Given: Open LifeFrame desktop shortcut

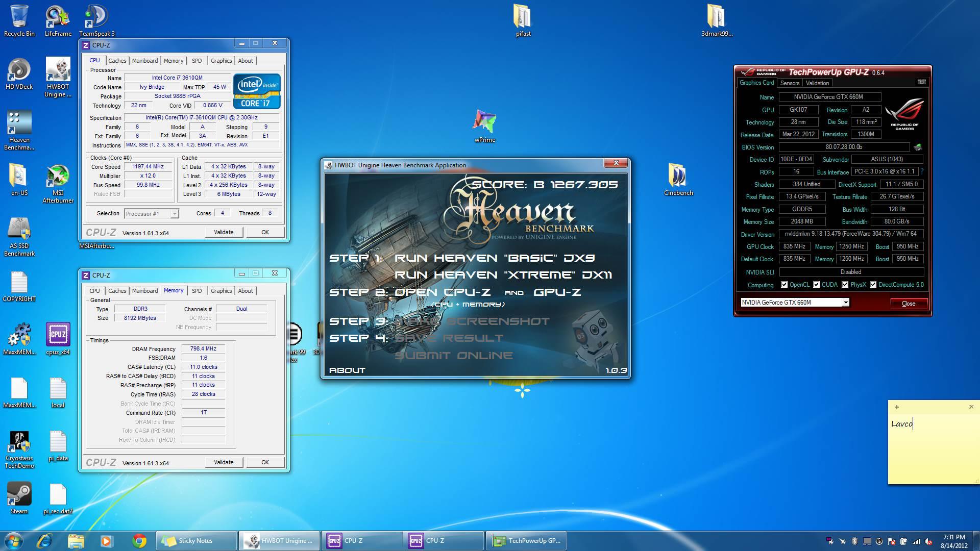Looking at the screenshot, I should pos(58,20).
